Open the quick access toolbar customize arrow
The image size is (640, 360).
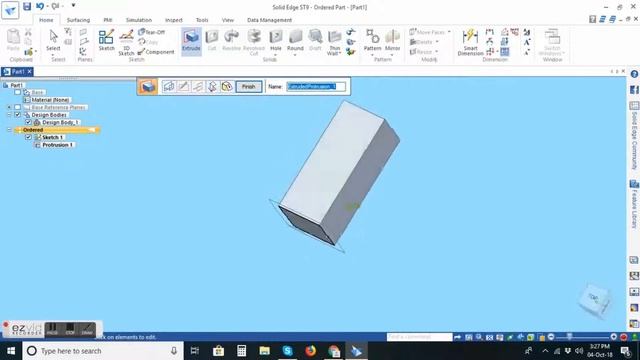coord(73,6)
